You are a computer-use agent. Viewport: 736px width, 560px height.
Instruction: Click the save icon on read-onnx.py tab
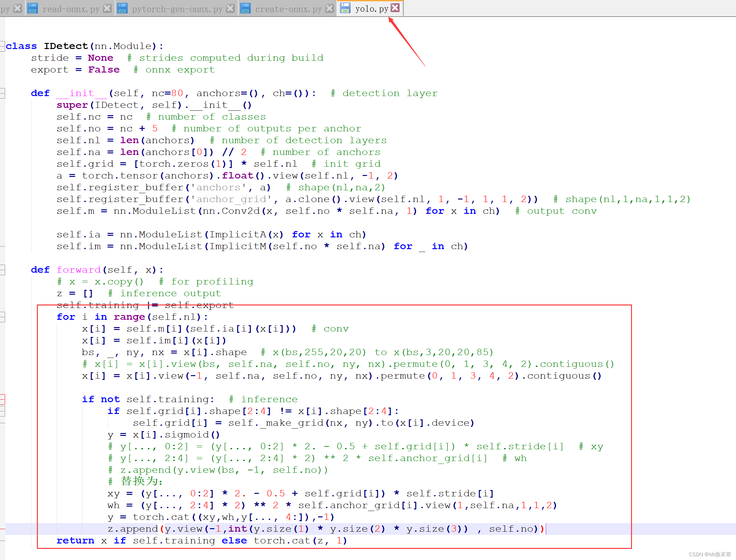tap(32, 8)
